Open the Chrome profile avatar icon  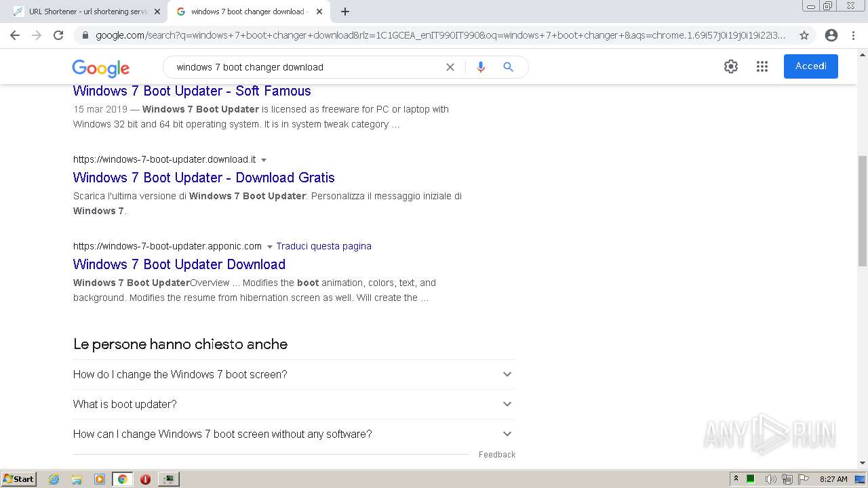tap(831, 35)
